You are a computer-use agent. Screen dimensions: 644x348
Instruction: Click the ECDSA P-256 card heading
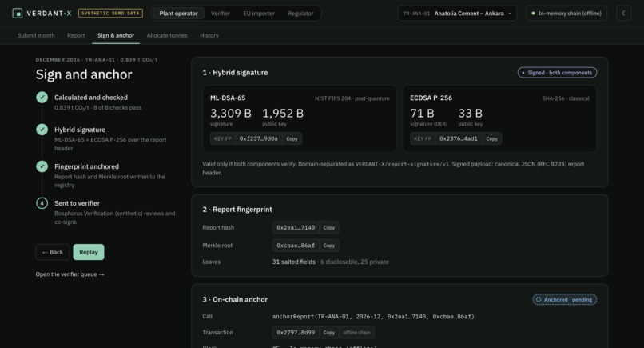[431, 98]
